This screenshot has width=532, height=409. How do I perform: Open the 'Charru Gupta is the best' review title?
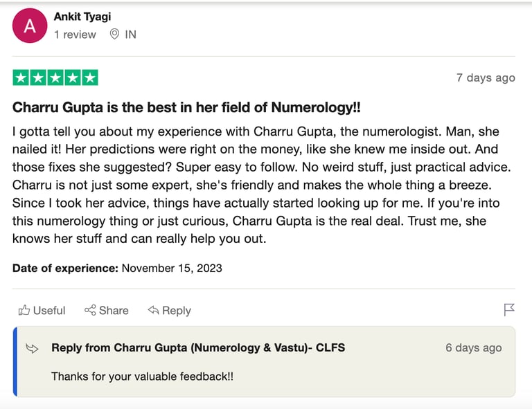click(186, 108)
